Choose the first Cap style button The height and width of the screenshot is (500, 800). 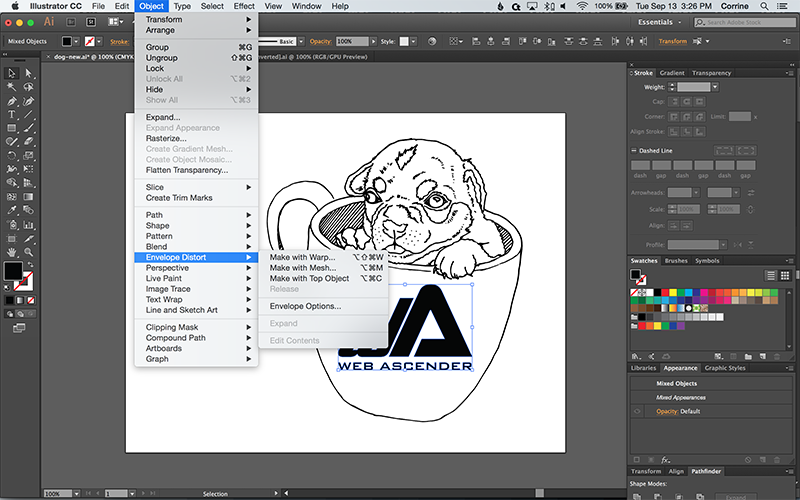pyautogui.click(x=674, y=102)
